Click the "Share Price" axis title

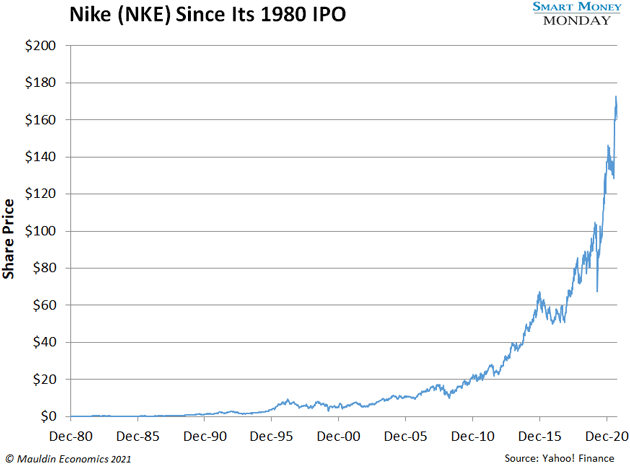[8, 239]
